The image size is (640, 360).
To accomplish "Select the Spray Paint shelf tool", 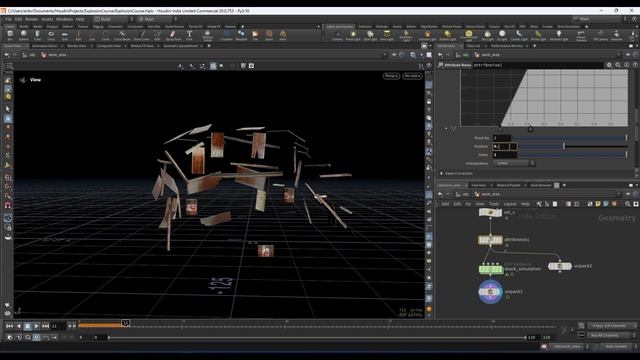I will [x=173, y=36].
